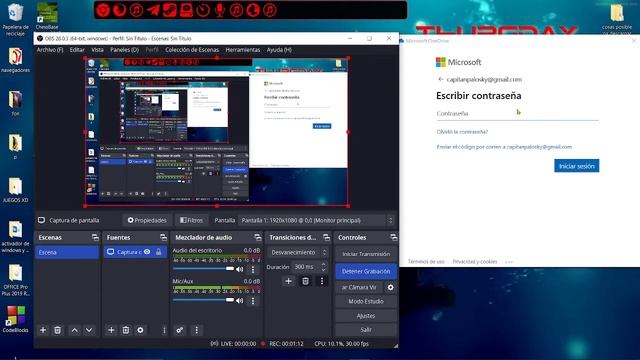Open the Filtros button
Image resolution: width=640 pixels, height=360 pixels.
191,220
